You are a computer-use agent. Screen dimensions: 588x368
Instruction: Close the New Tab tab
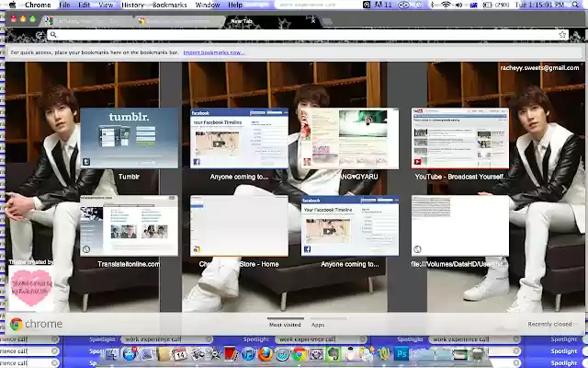pos(313,21)
